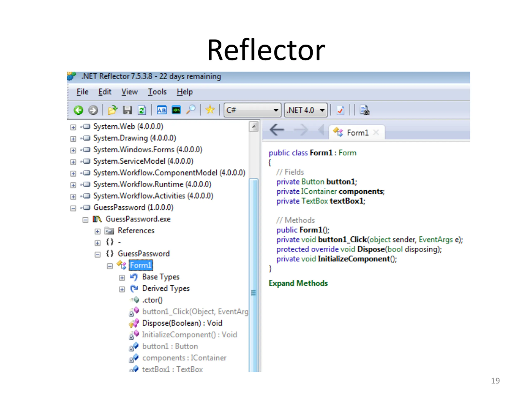Select the button1 : Button field
The height and width of the screenshot is (399, 532).
(x=170, y=346)
